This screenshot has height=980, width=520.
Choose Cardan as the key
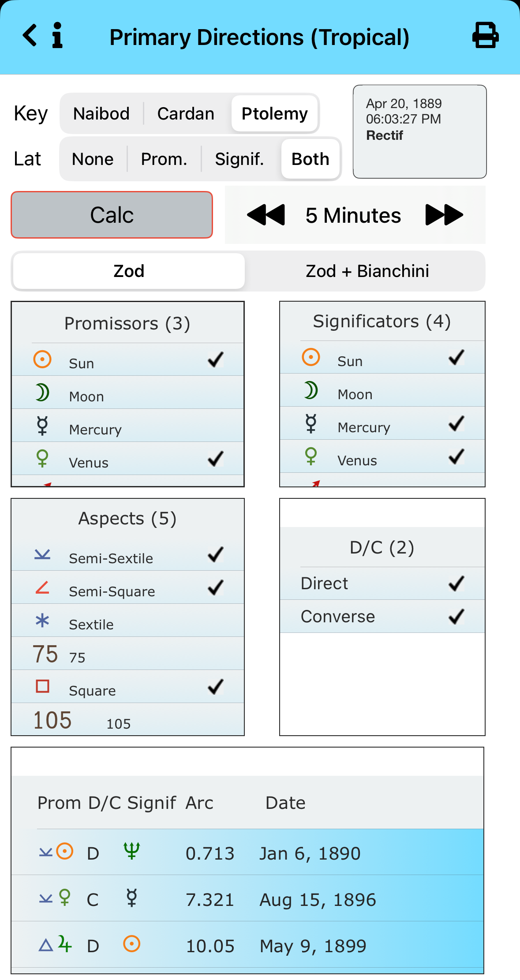[186, 114]
